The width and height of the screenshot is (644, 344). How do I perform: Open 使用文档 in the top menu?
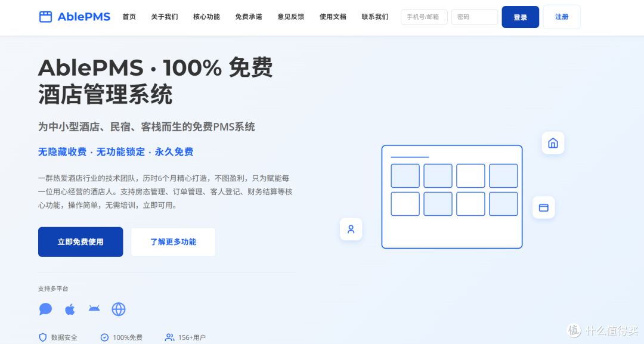[333, 17]
